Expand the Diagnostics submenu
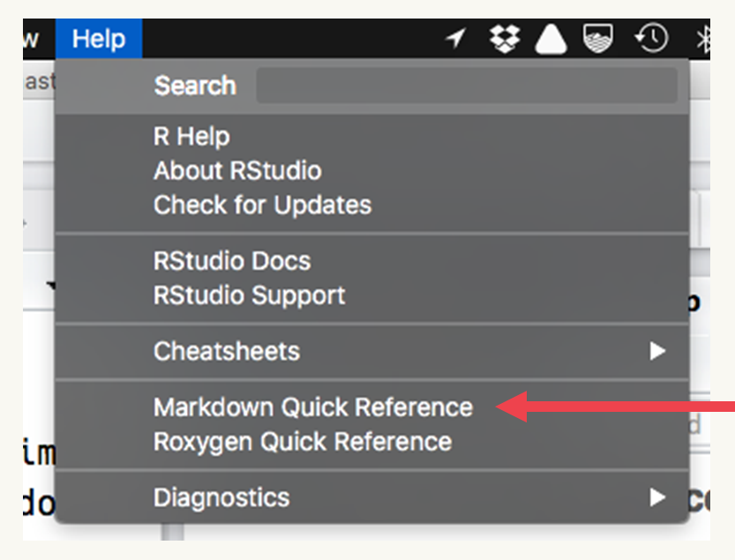 point(221,497)
